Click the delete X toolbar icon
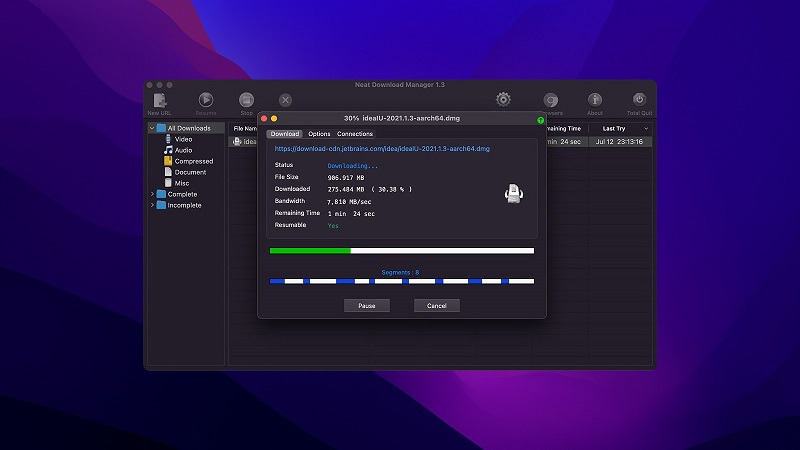The width and height of the screenshot is (800, 450). tap(285, 100)
